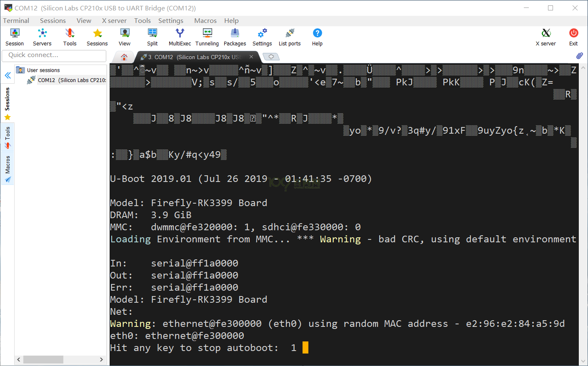Image resolution: width=588 pixels, height=366 pixels.
Task: Click the 'DRAM: 3.9 GiB' line
Action: 151,215
